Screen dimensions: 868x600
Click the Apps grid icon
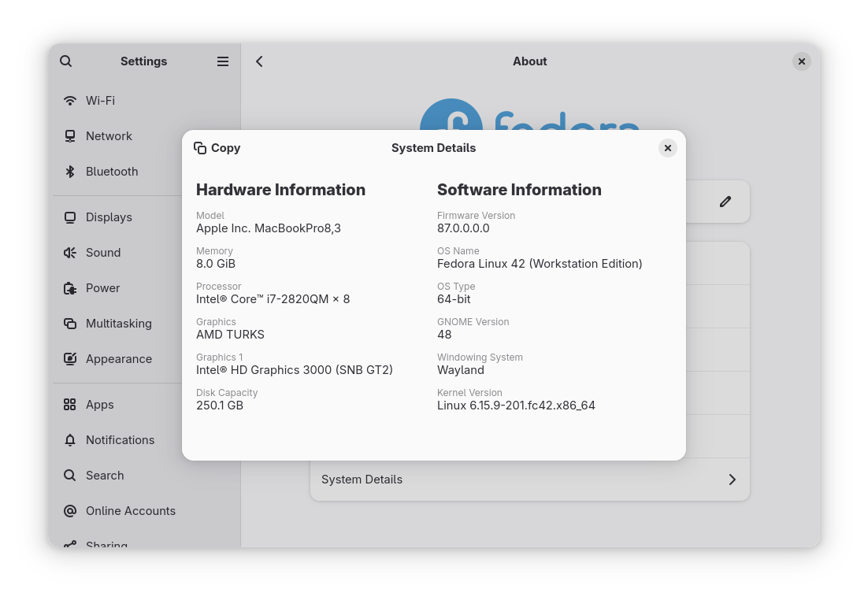tap(70, 406)
